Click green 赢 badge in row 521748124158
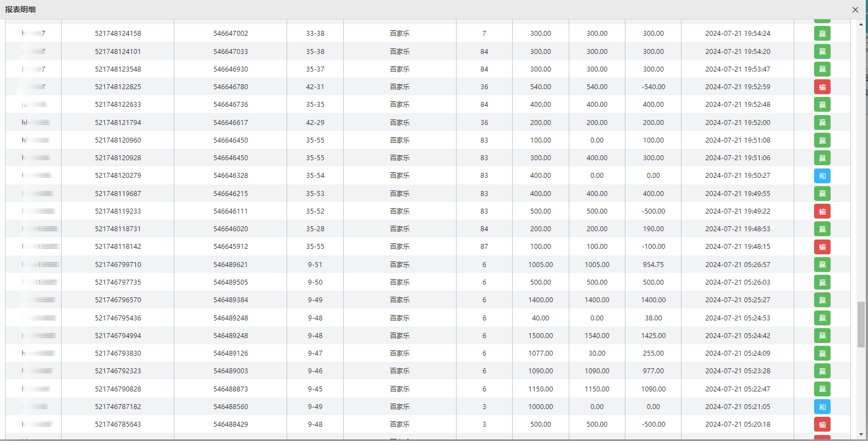This screenshot has height=441, width=868. pyautogui.click(x=822, y=34)
